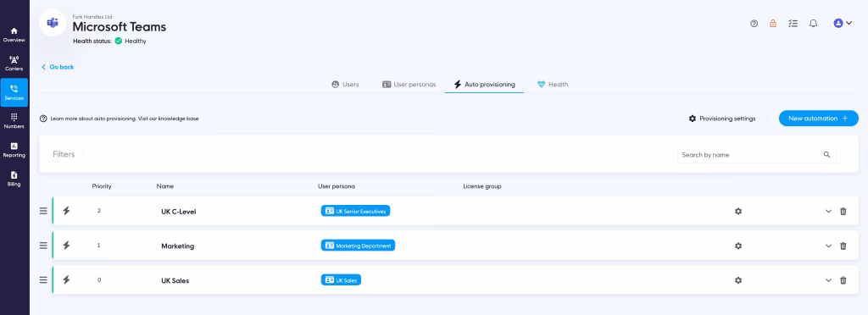Viewport: 868px width, 315px height.
Task: Open the Reporting sidebar item
Action: (14, 150)
